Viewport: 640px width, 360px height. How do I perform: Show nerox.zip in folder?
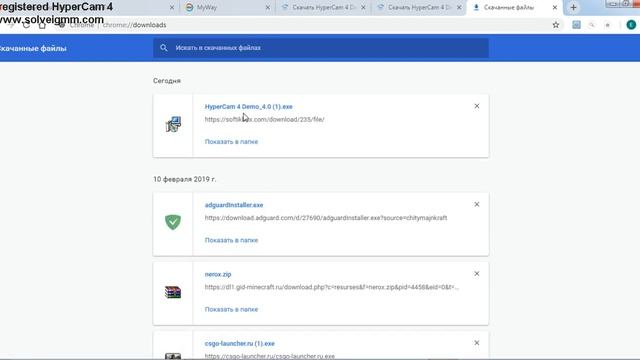[x=231, y=309]
